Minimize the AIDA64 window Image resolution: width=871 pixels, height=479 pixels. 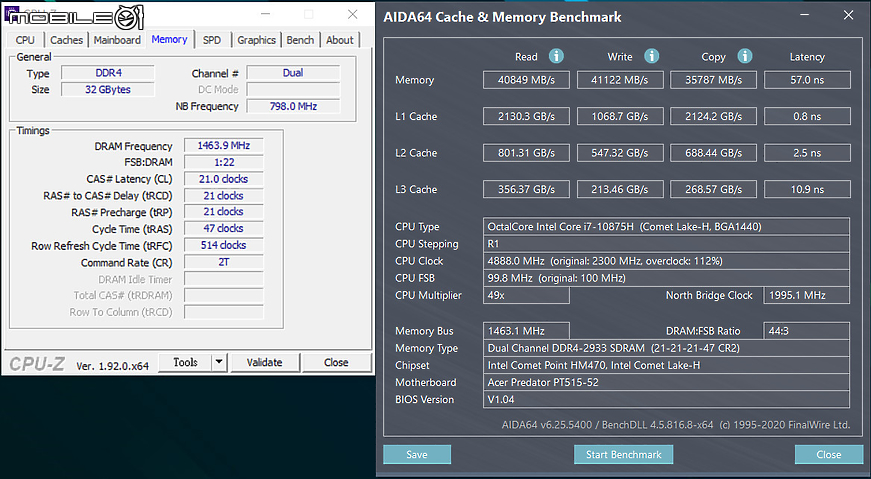click(805, 16)
